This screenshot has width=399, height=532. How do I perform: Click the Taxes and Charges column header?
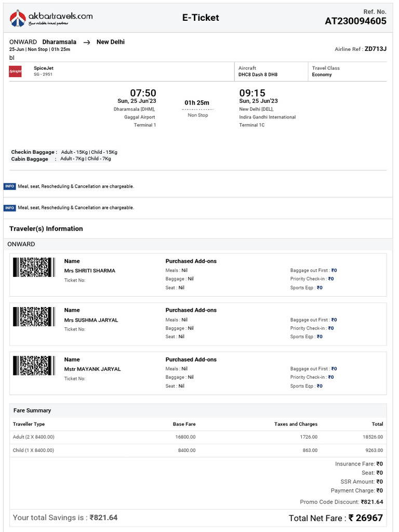[x=296, y=424]
